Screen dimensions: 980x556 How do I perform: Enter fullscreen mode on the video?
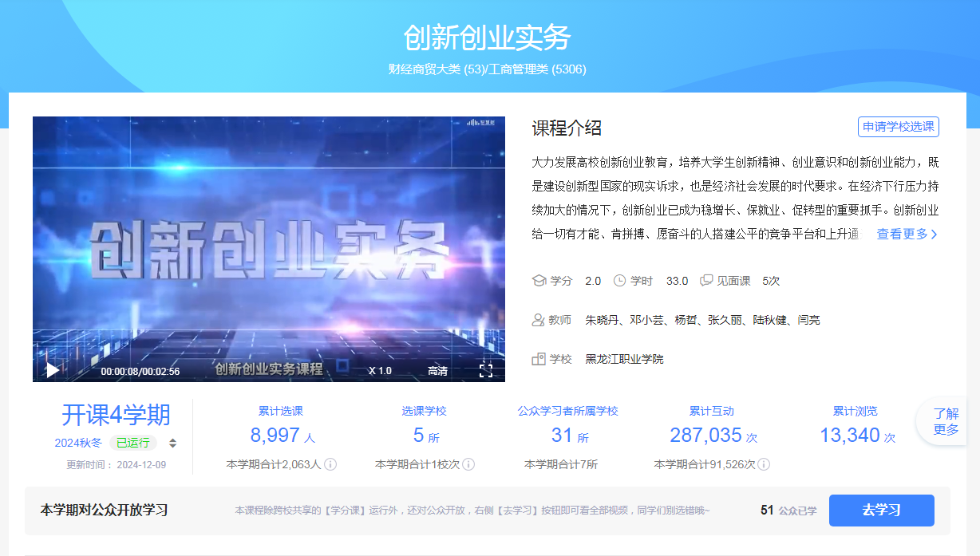485,370
